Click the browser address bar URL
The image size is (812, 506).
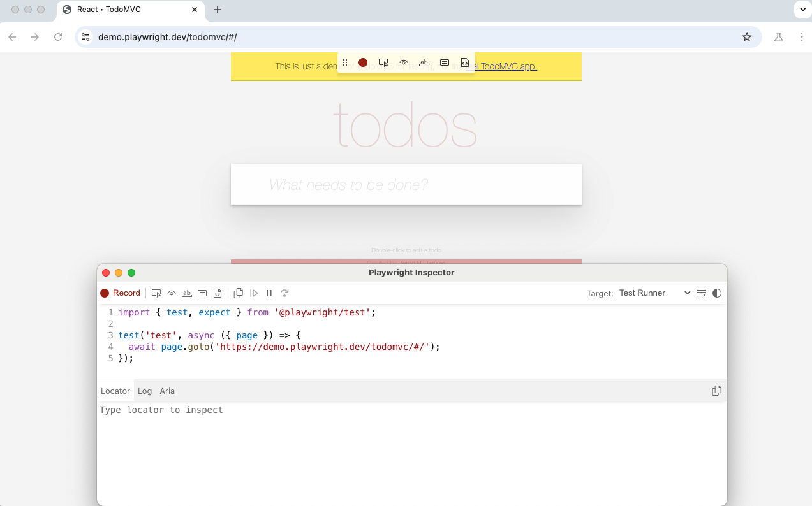pos(168,37)
